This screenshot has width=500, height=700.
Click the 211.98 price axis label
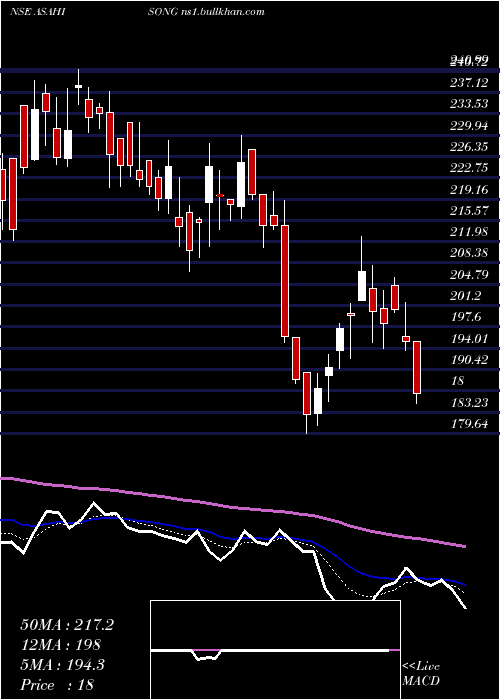(x=469, y=232)
